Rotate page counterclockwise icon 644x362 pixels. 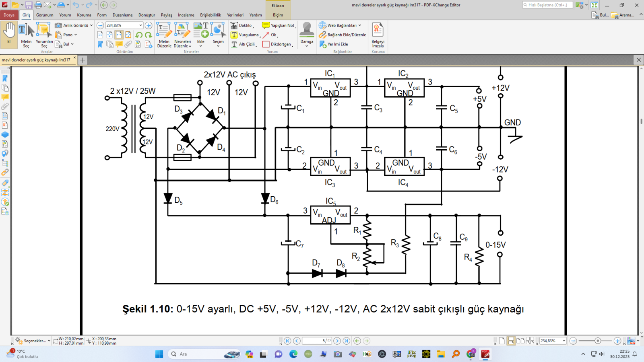(139, 35)
